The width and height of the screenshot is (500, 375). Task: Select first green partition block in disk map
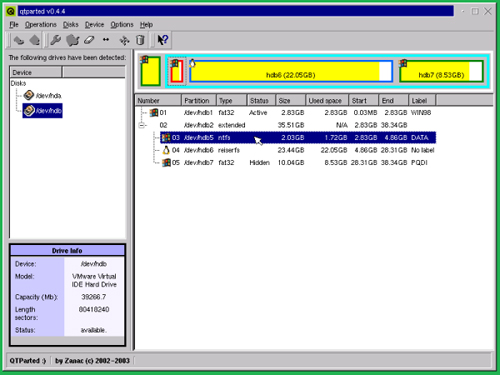pyautogui.click(x=151, y=71)
